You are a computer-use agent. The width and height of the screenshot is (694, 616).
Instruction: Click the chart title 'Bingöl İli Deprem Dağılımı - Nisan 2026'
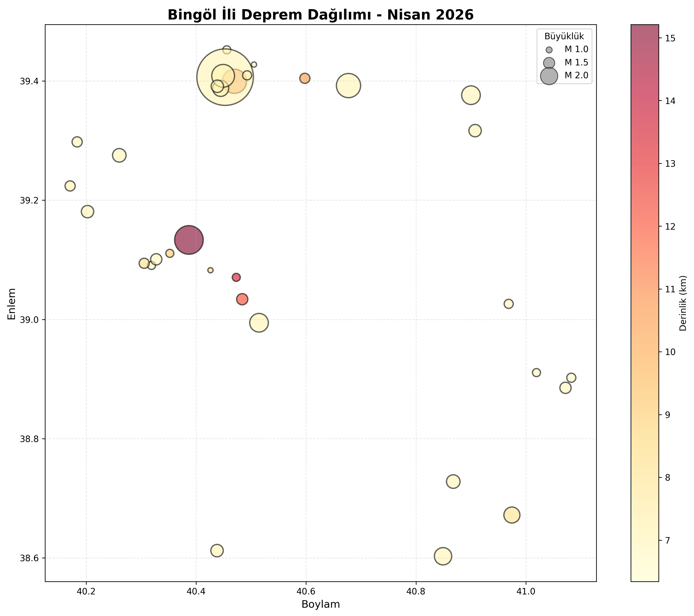pyautogui.click(x=321, y=15)
